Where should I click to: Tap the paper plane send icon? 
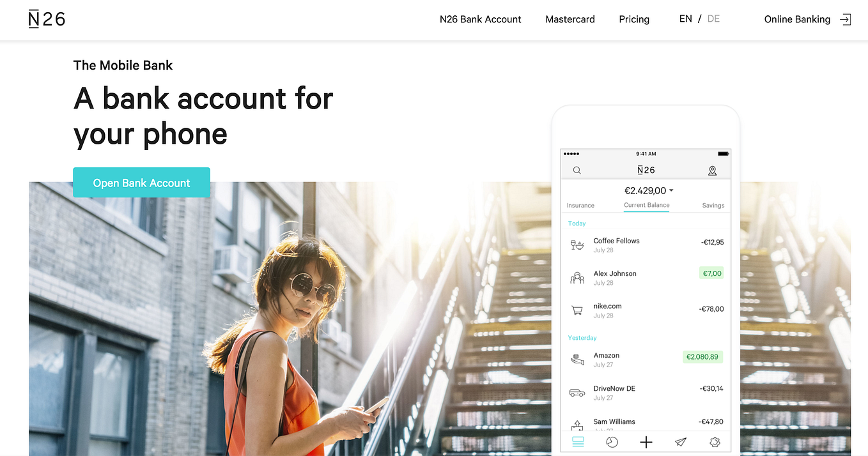681,442
